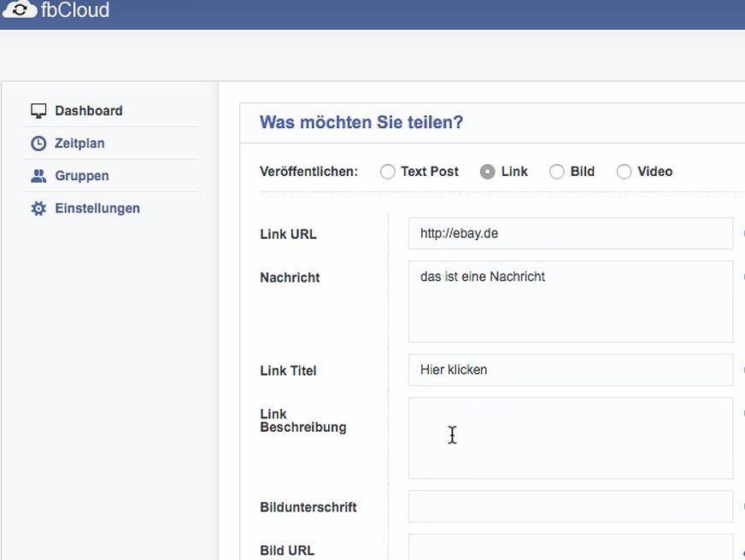Click the 'Link Titel' field label

tap(288, 370)
